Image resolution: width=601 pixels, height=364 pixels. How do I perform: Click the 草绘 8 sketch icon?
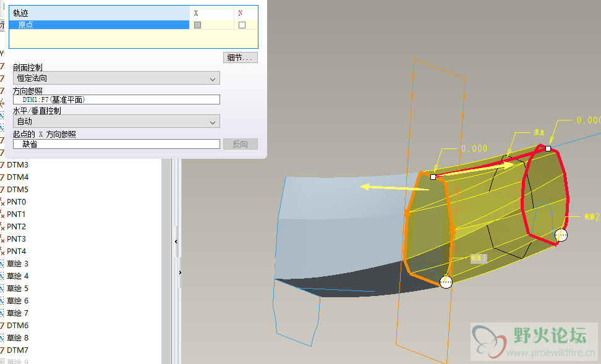tap(2, 338)
